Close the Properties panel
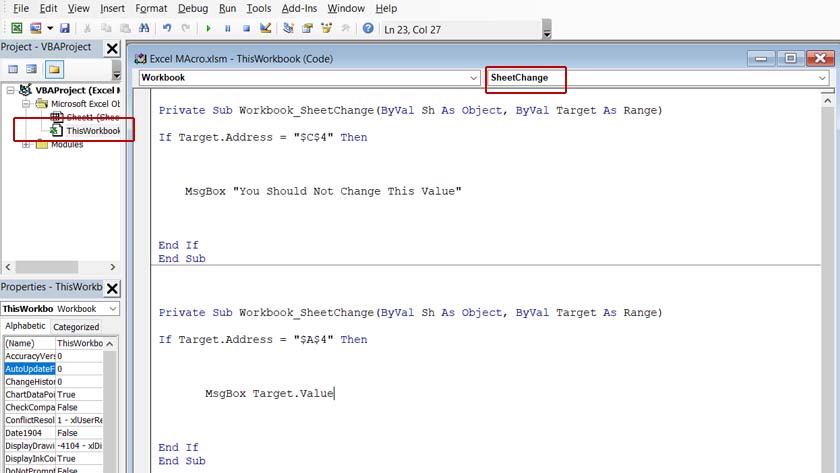The height and width of the screenshot is (473, 840). (x=112, y=289)
